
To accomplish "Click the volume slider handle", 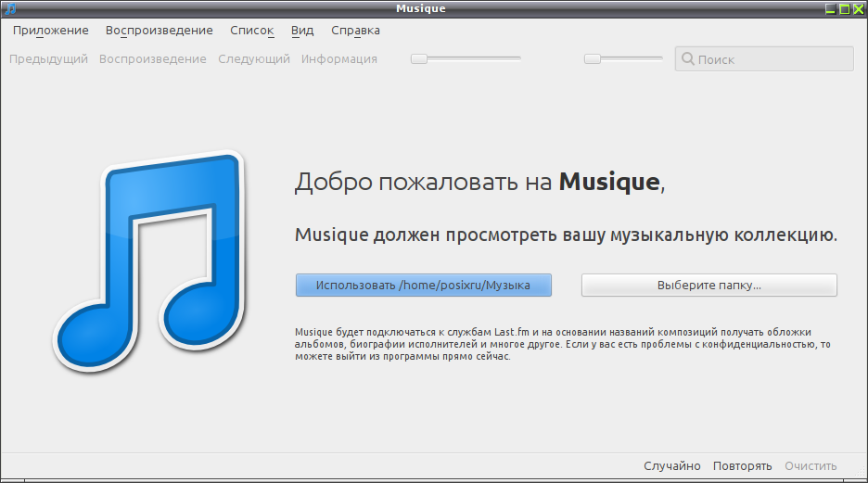I will pyautogui.click(x=593, y=58).
